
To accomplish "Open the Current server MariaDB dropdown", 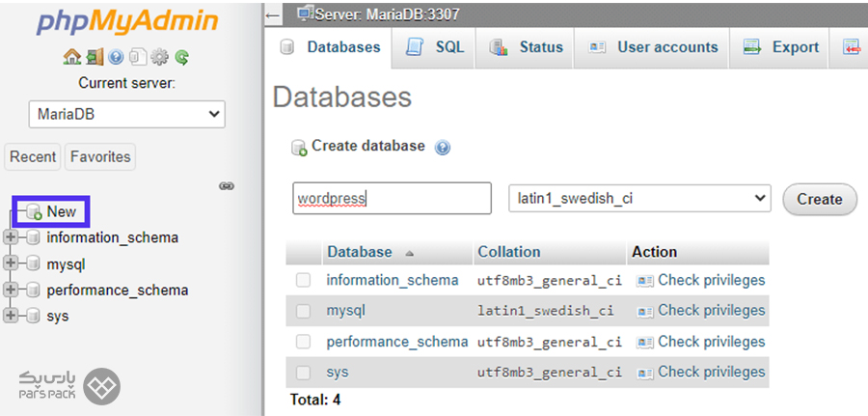I will [127, 115].
